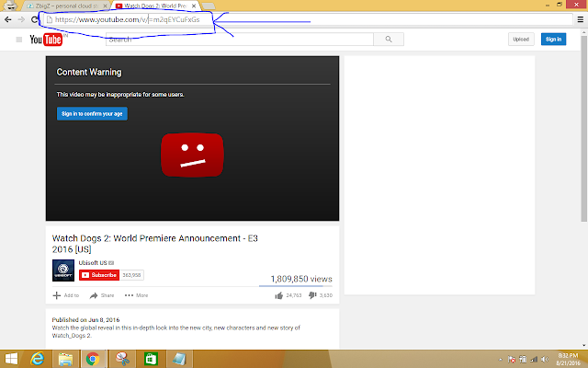
Task: Click Share under the video
Action: [102, 295]
